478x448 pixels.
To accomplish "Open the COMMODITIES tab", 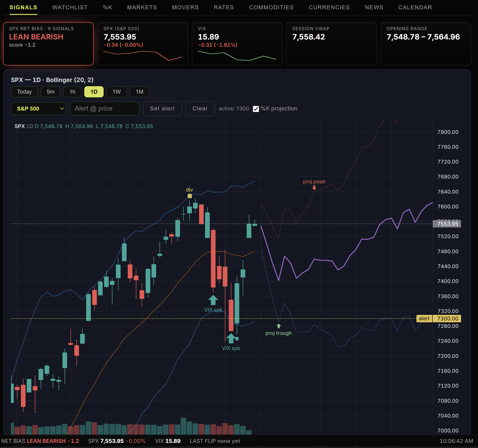I will [271, 7].
